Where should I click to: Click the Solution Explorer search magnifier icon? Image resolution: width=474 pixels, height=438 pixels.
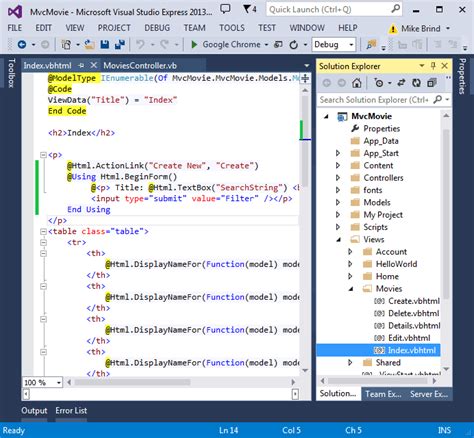coord(438,99)
